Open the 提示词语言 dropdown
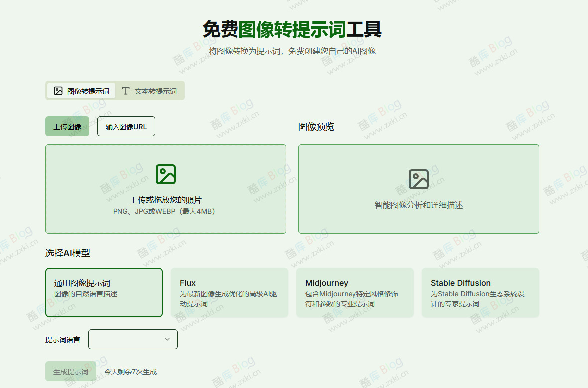Image resolution: width=588 pixels, height=388 pixels. (132, 339)
